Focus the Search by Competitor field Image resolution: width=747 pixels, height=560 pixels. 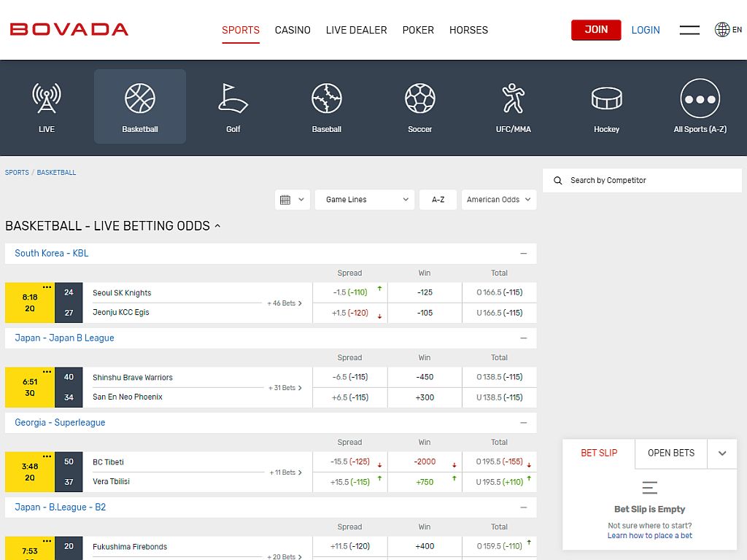click(642, 181)
